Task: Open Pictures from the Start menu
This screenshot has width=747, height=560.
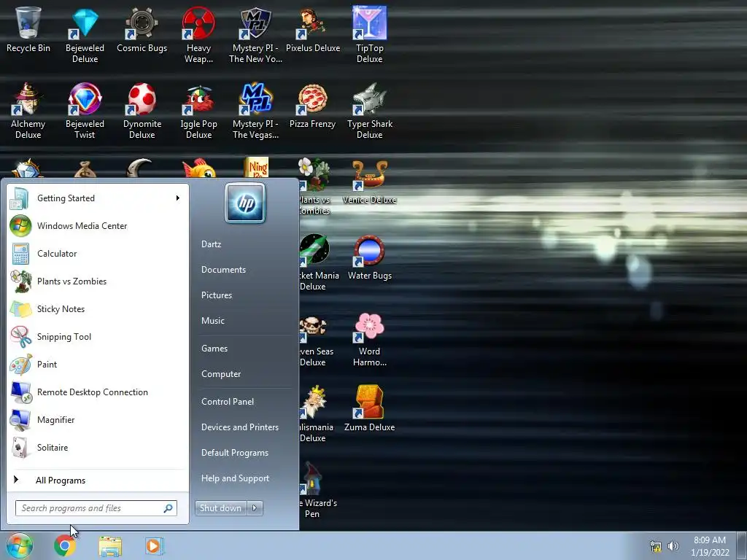Action: [x=217, y=295]
